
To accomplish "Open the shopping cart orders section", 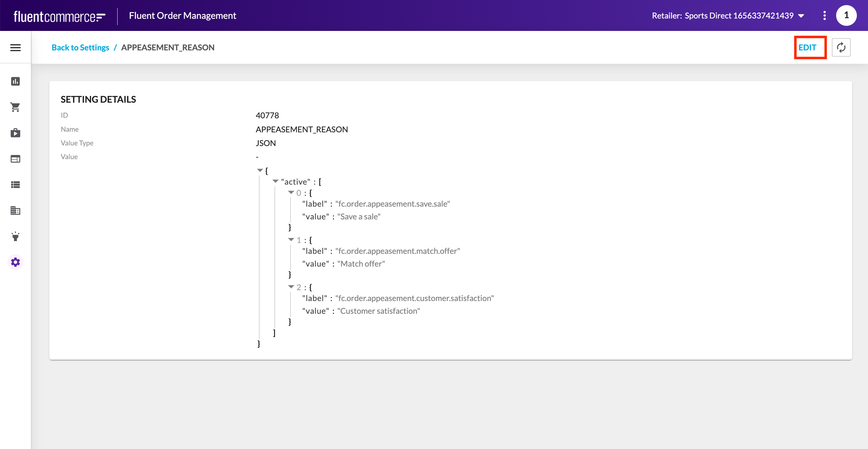I will point(16,107).
